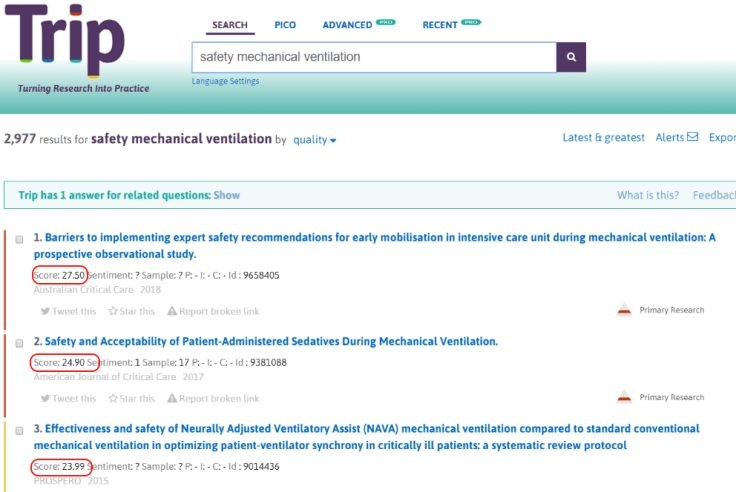Click the search query text field
This screenshot has width=736, height=492.
tap(373, 57)
